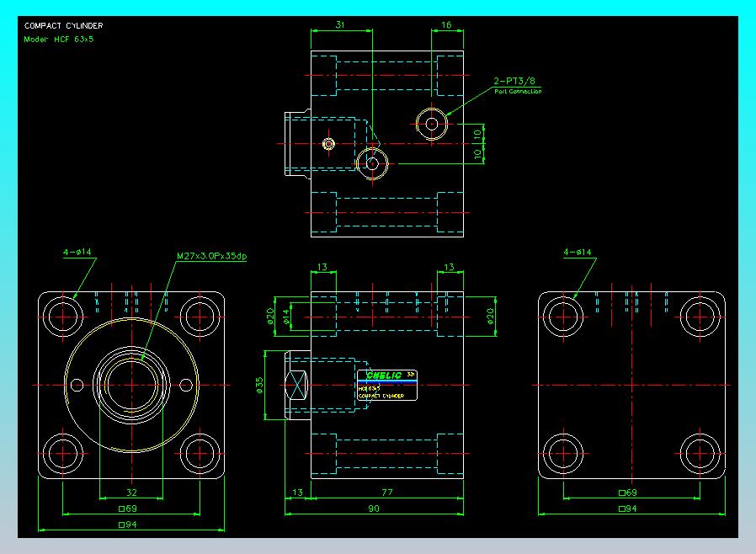The image size is (756, 554).
Task: Click the 77 body length dimension
Action: pos(387,493)
